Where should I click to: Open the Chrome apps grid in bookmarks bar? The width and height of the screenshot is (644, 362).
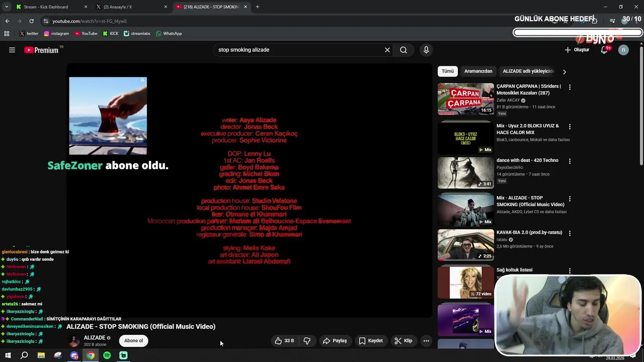[7, 34]
